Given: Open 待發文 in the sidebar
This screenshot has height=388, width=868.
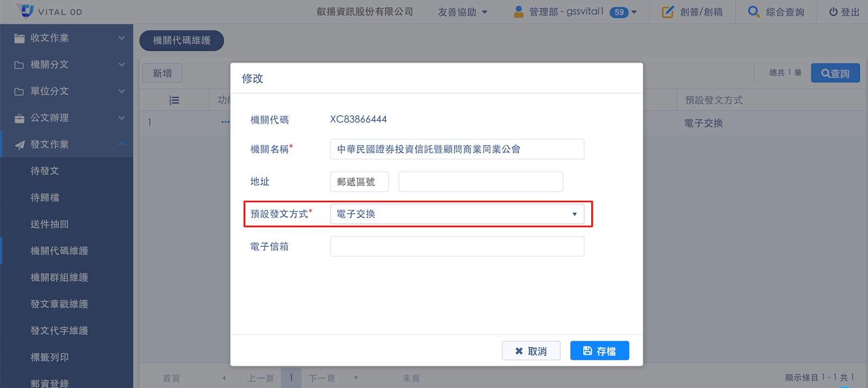Looking at the screenshot, I should coord(45,171).
